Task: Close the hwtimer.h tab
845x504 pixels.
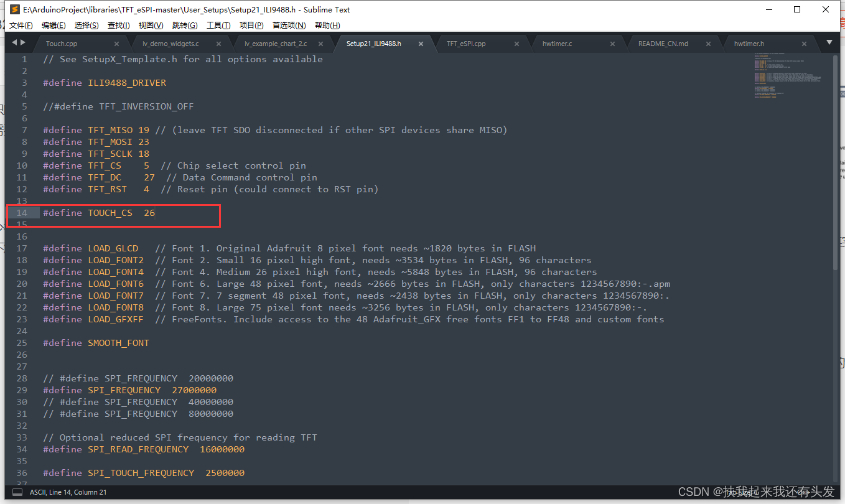Action: pyautogui.click(x=804, y=44)
